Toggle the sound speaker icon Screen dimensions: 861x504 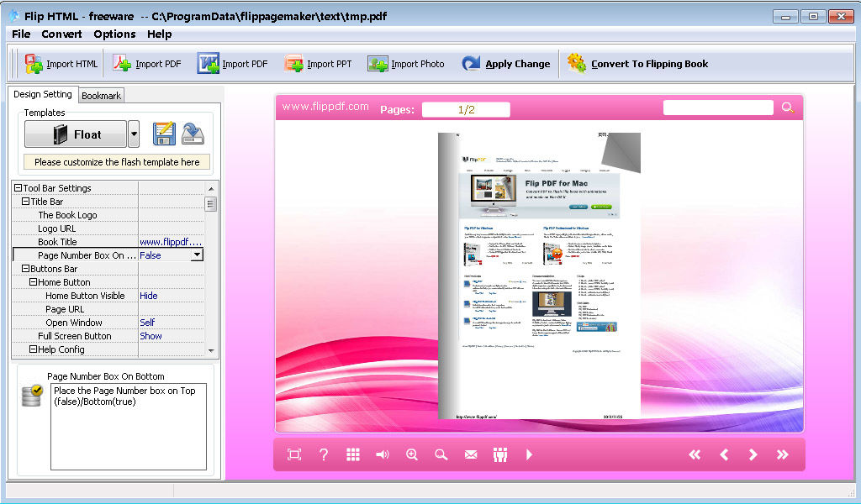click(383, 454)
